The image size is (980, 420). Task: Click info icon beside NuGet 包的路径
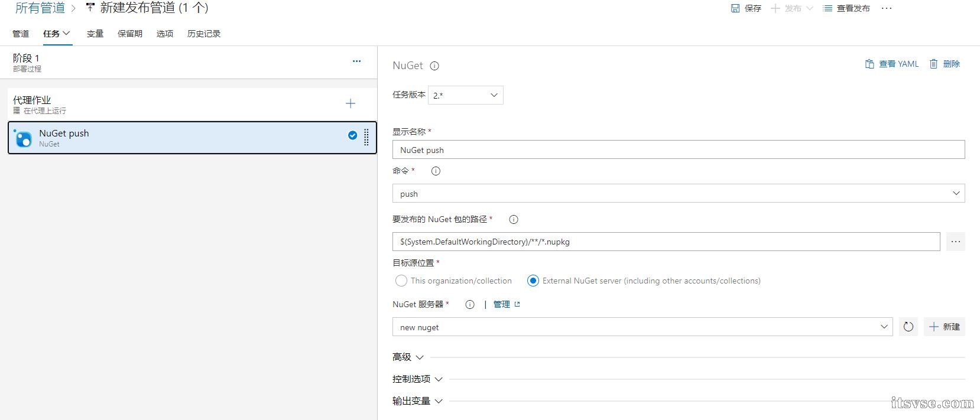(514, 220)
